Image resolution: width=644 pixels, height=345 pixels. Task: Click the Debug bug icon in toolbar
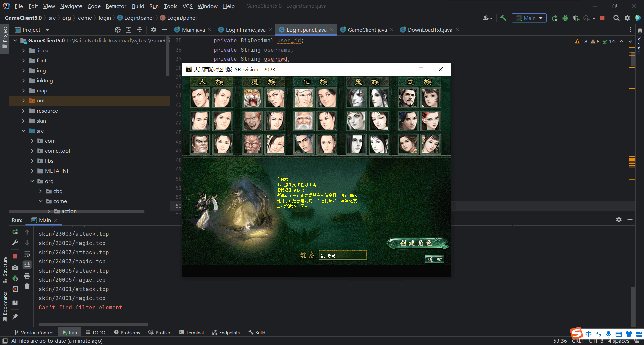point(565,18)
